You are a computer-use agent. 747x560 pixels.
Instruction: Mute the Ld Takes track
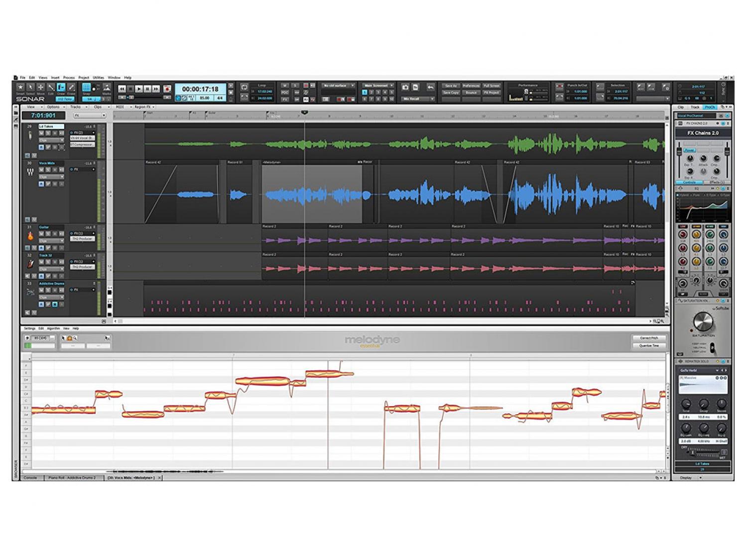41,133
